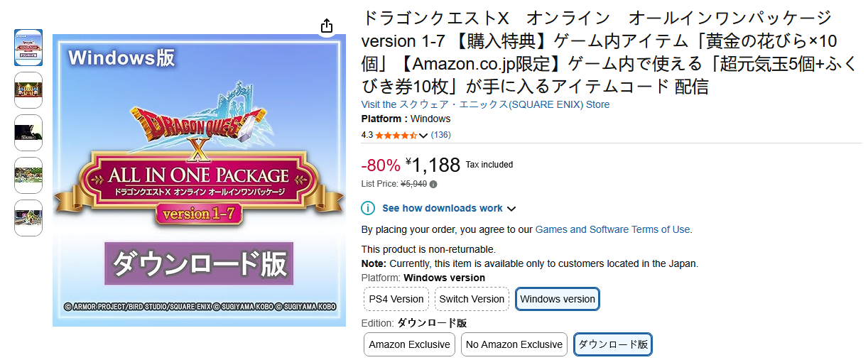Select the fourth product thumbnail
This screenshot has width=868, height=360.
pyautogui.click(x=28, y=175)
